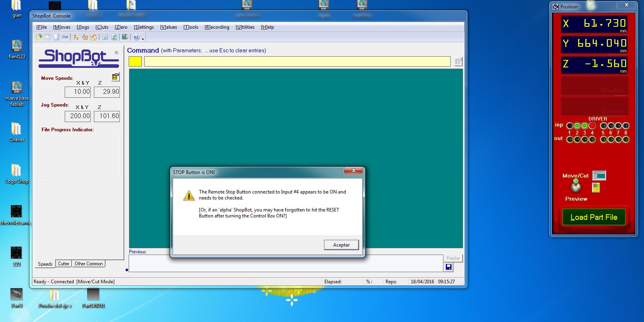Click the X position readout 61.730
Image resolution: width=644 pixels, height=322 pixels.
(x=594, y=24)
